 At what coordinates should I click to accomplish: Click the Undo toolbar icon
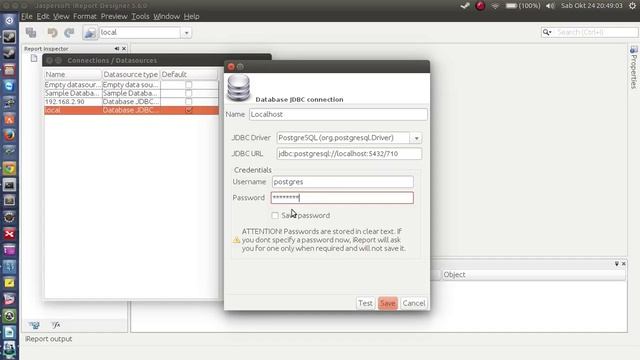[52, 32]
